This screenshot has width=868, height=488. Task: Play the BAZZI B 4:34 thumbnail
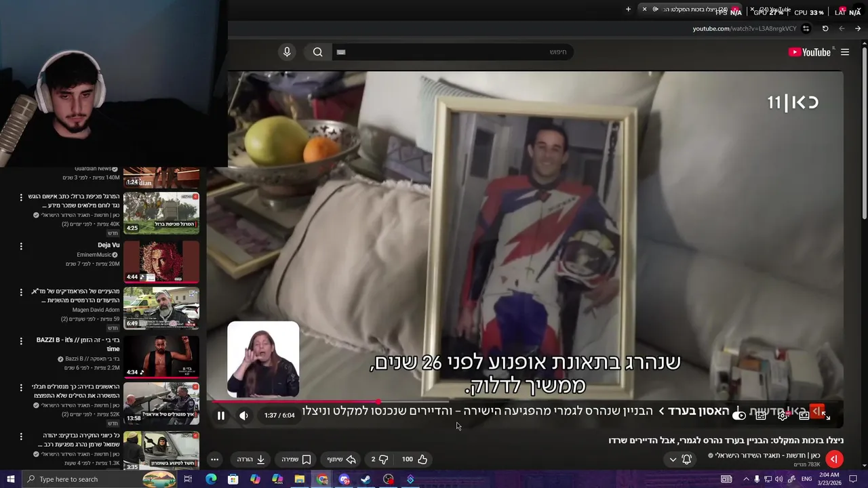click(x=161, y=357)
